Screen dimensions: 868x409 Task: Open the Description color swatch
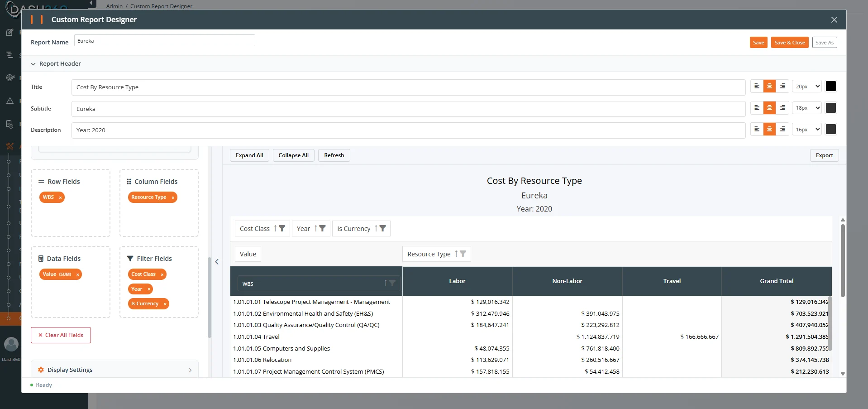pos(831,129)
